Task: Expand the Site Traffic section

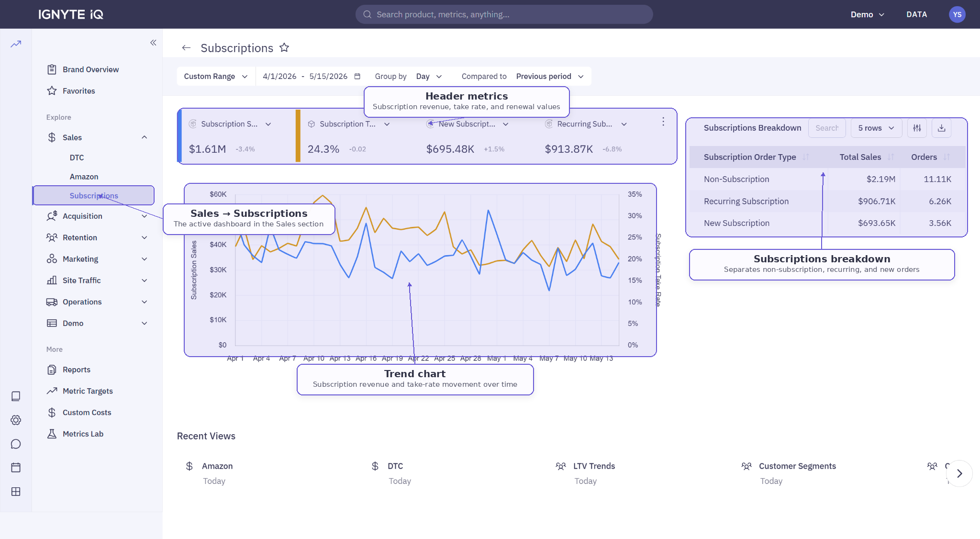Action: [145, 281]
